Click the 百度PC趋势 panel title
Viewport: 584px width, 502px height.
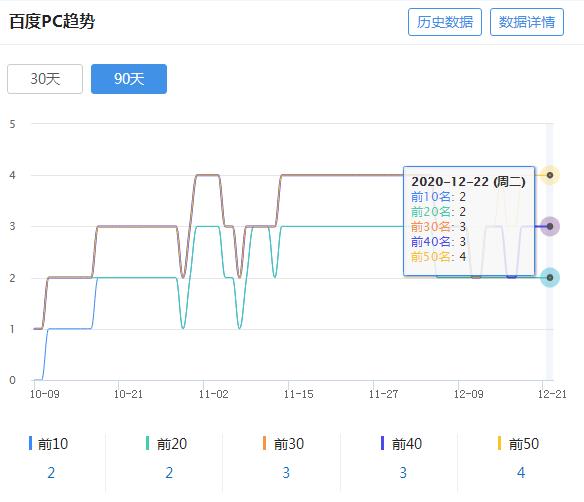click(x=52, y=21)
